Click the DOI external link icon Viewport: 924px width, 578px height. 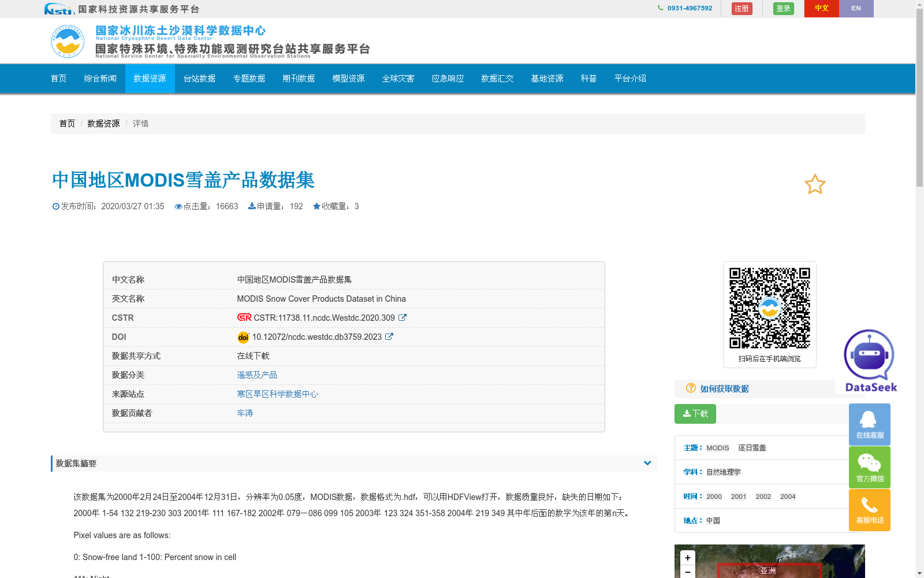click(389, 336)
